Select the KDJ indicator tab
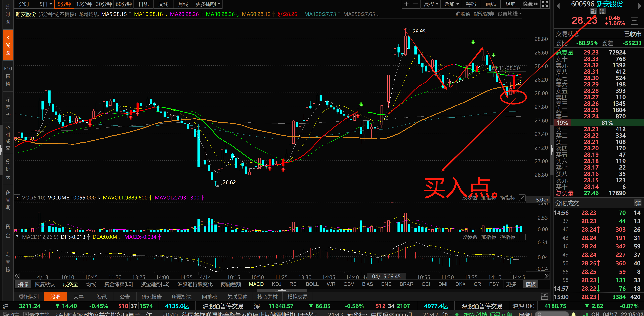644x316 pixels. pos(277,284)
